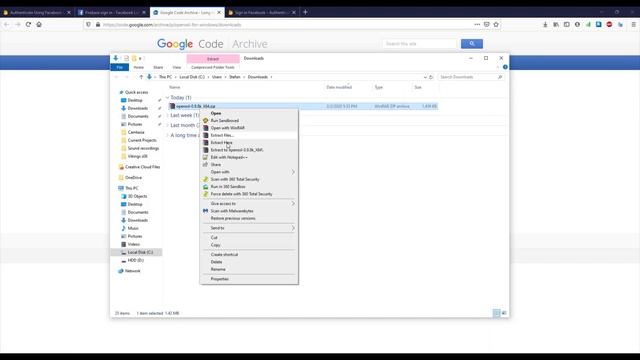Image resolution: width=640 pixels, height=360 pixels.
Task: Click the blue search button on Google Code
Action: click(x=472, y=44)
